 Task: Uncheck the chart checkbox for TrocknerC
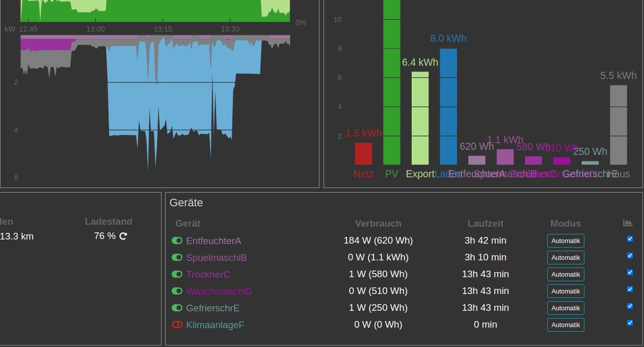click(x=630, y=272)
